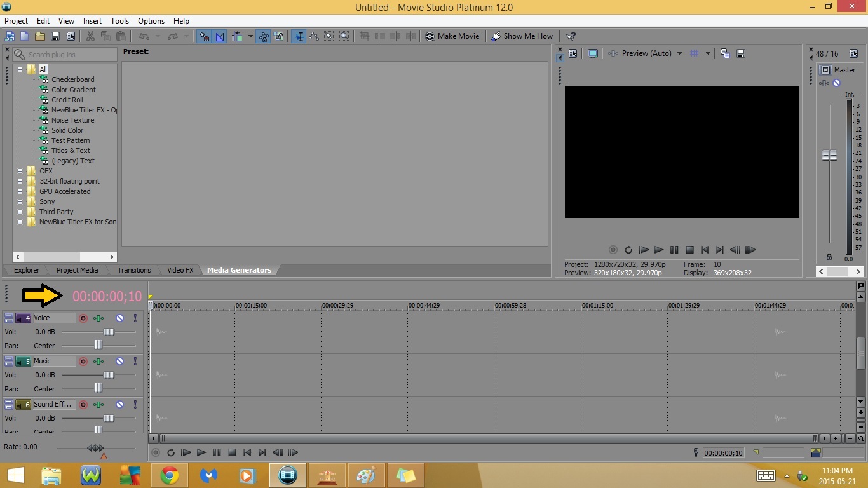Toggle auto ripple in toolbar

(x=237, y=36)
